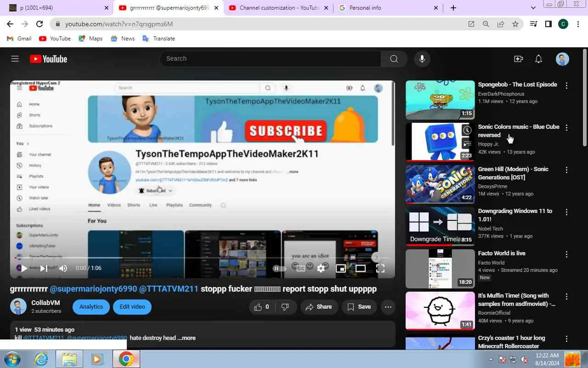Open the @TTTATVM211 mention in title
Screen dimensions: 588x368
[169, 289]
